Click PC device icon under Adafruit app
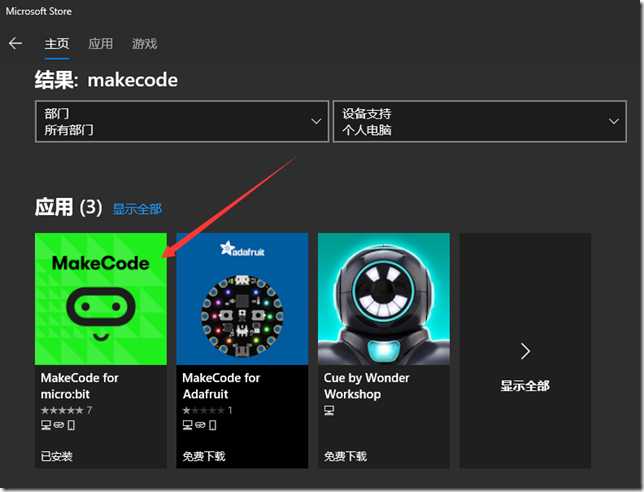 point(187,425)
